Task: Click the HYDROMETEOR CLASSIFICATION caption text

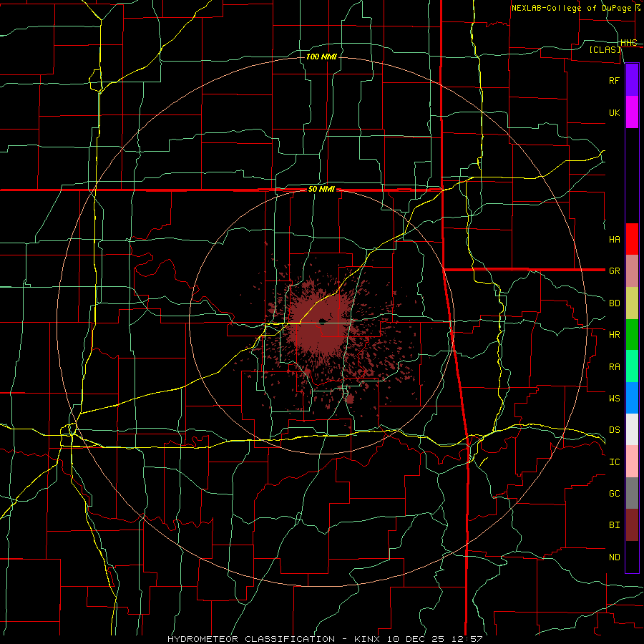Action: (x=251, y=639)
